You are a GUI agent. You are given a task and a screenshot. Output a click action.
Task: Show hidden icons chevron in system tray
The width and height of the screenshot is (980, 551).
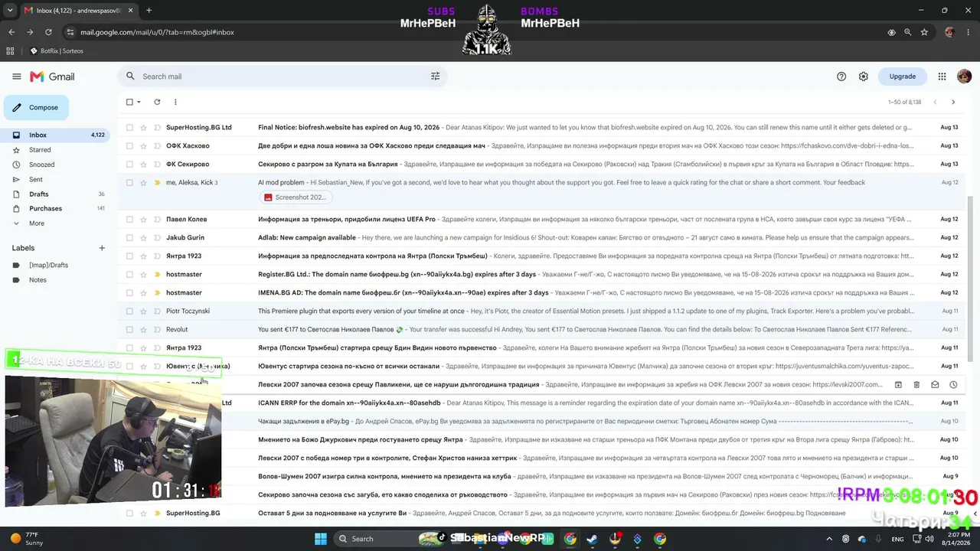pos(829,539)
